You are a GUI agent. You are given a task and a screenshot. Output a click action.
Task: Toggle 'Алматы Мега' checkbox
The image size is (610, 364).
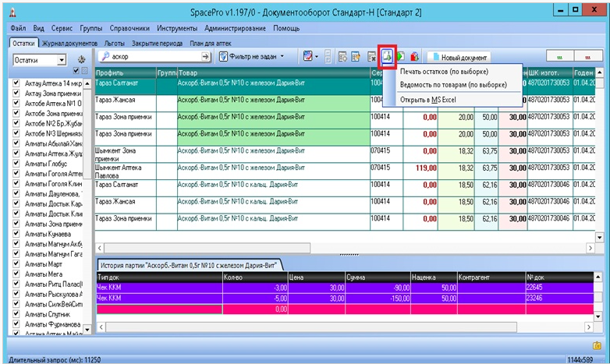click(x=16, y=274)
